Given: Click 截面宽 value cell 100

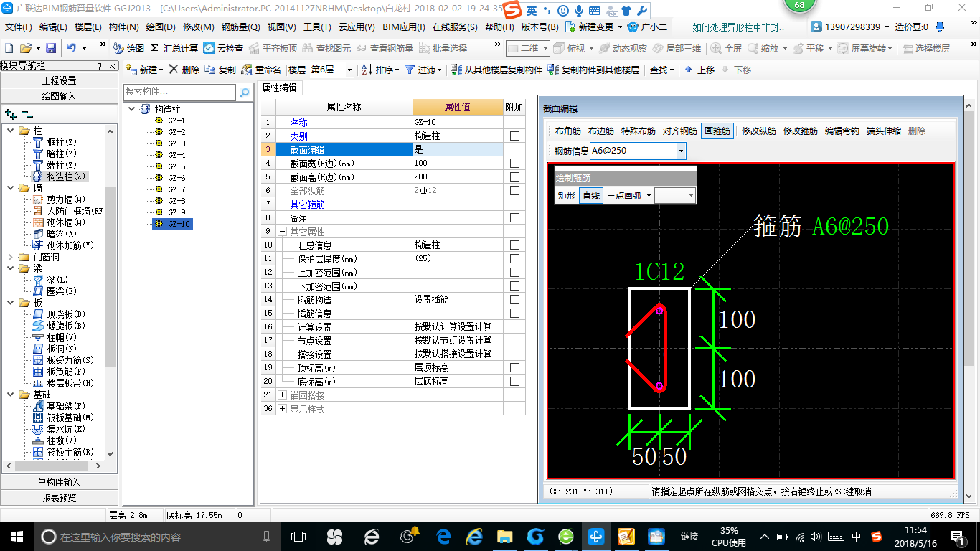Looking at the screenshot, I should pyautogui.click(x=458, y=164).
